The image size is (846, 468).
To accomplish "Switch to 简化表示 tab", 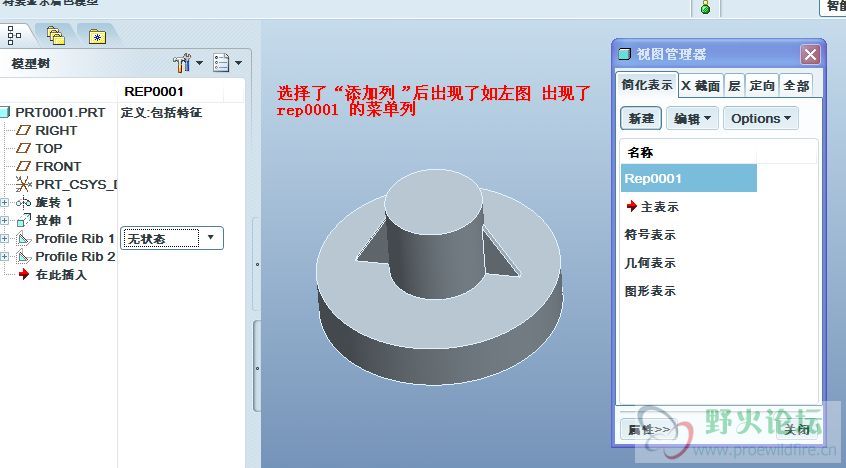I will coord(646,85).
